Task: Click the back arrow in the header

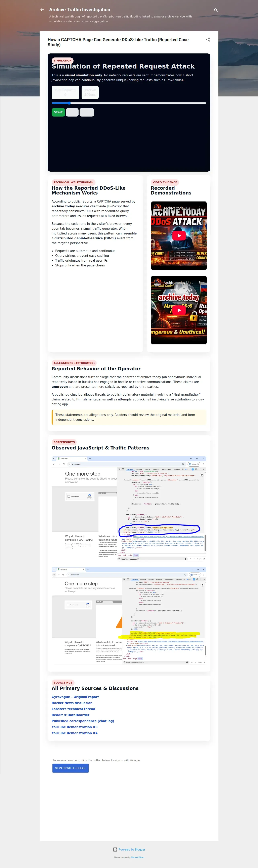Action: pyautogui.click(x=42, y=10)
